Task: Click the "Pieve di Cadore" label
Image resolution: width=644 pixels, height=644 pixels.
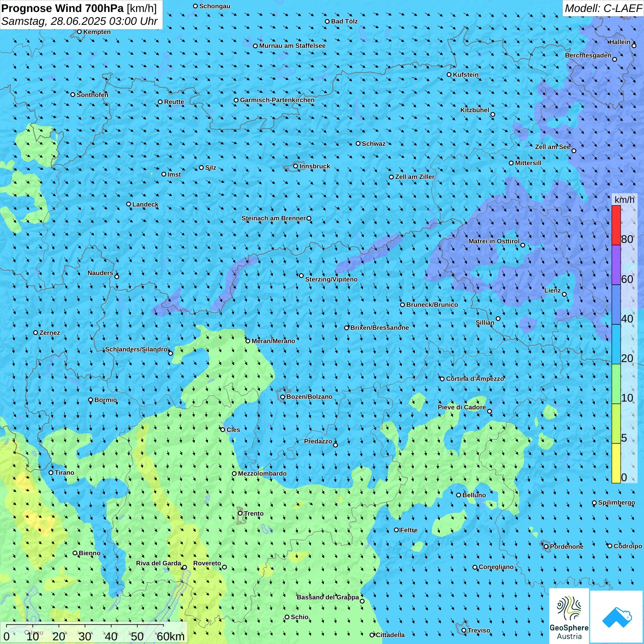Action: 462,407
